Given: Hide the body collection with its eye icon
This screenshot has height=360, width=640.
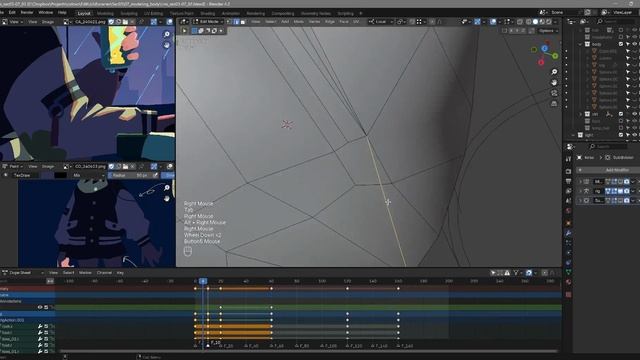Looking at the screenshot, I should pos(635,44).
